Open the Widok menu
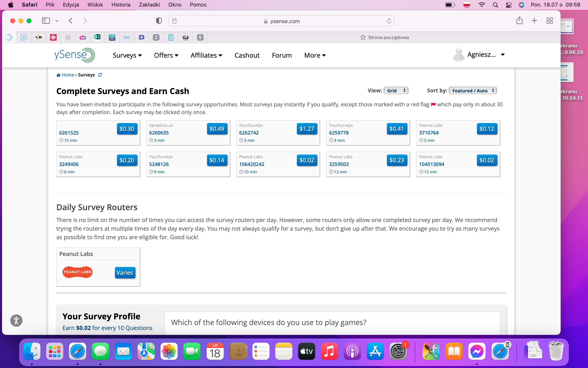Image resolution: width=588 pixels, height=368 pixels. click(x=95, y=5)
